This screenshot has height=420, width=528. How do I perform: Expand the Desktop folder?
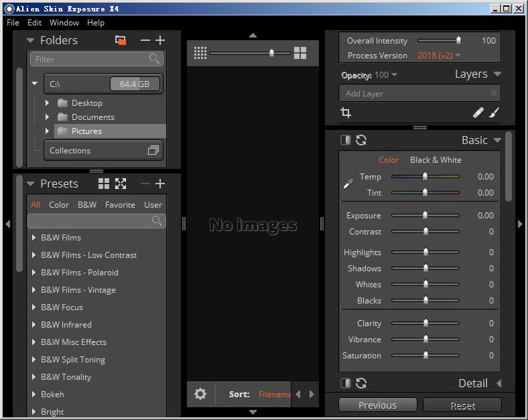47,102
